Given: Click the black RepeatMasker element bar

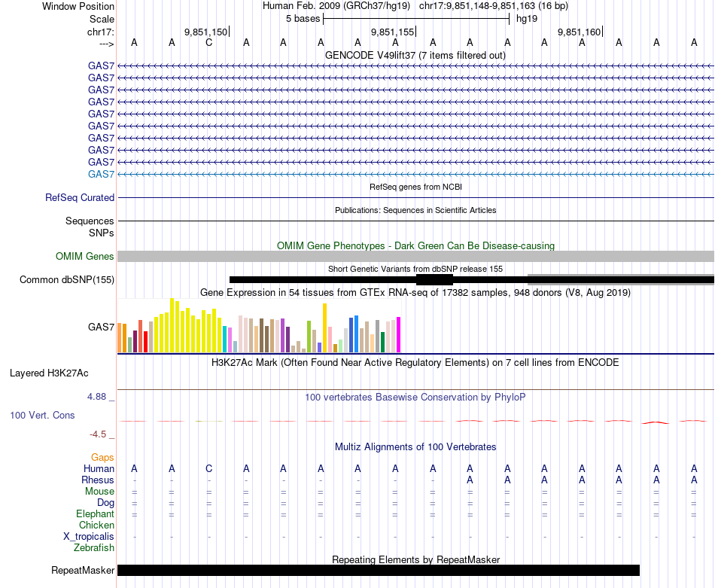Looking at the screenshot, I should point(379,570).
